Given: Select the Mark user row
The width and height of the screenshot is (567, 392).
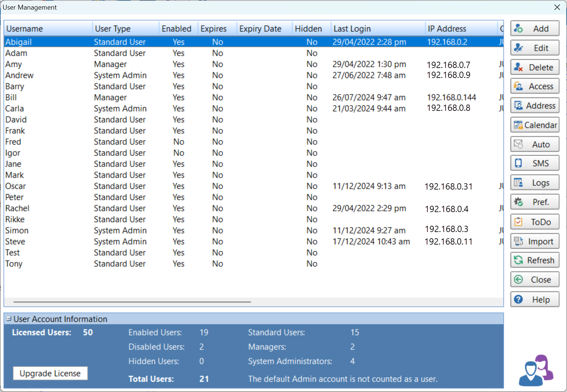Looking at the screenshot, I should [x=254, y=175].
